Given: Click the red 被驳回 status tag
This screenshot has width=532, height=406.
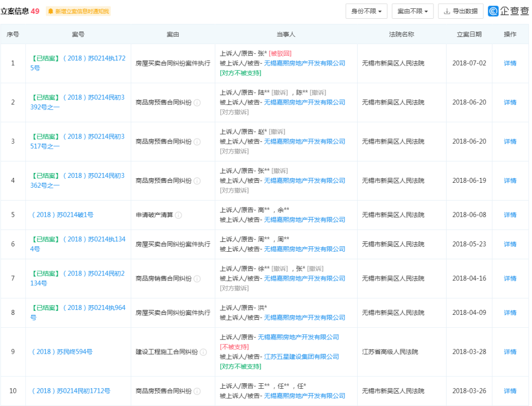Looking at the screenshot, I should coord(280,53).
